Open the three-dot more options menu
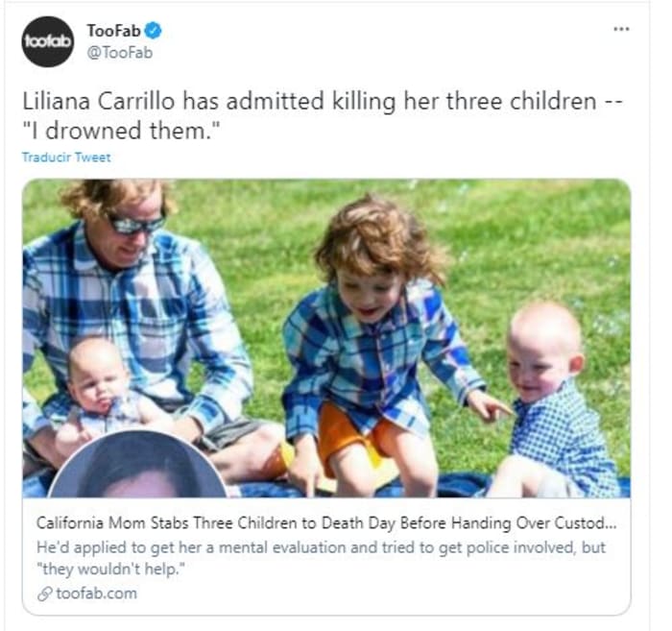The height and width of the screenshot is (631, 672). (621, 29)
